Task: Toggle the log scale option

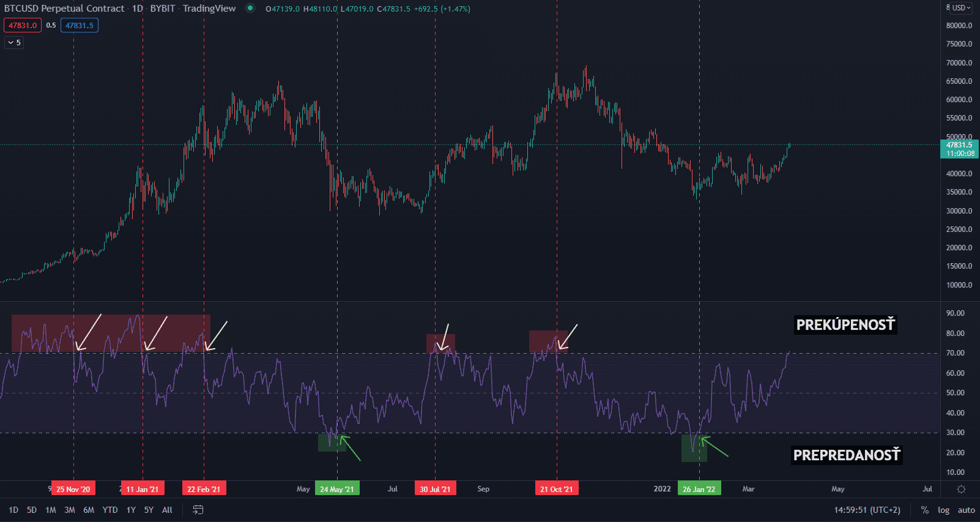Action: pyautogui.click(x=943, y=510)
